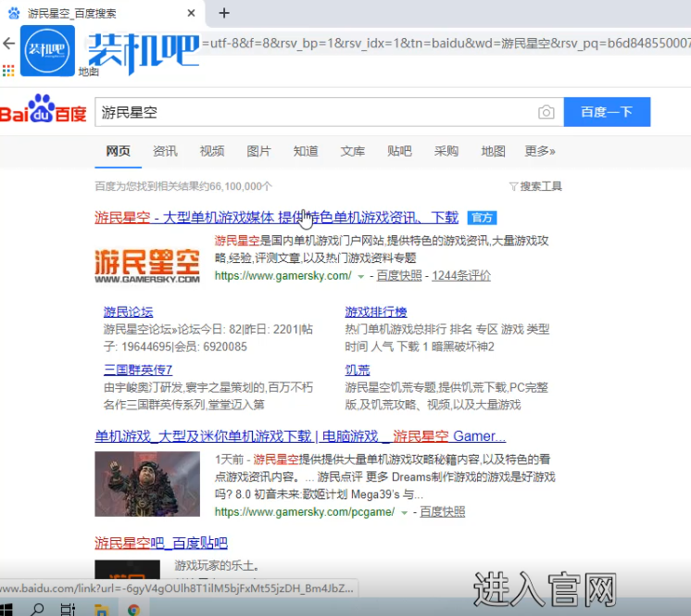The width and height of the screenshot is (691, 616).
Task: Close the 游民星空_百度搜索 tab
Action: (191, 13)
